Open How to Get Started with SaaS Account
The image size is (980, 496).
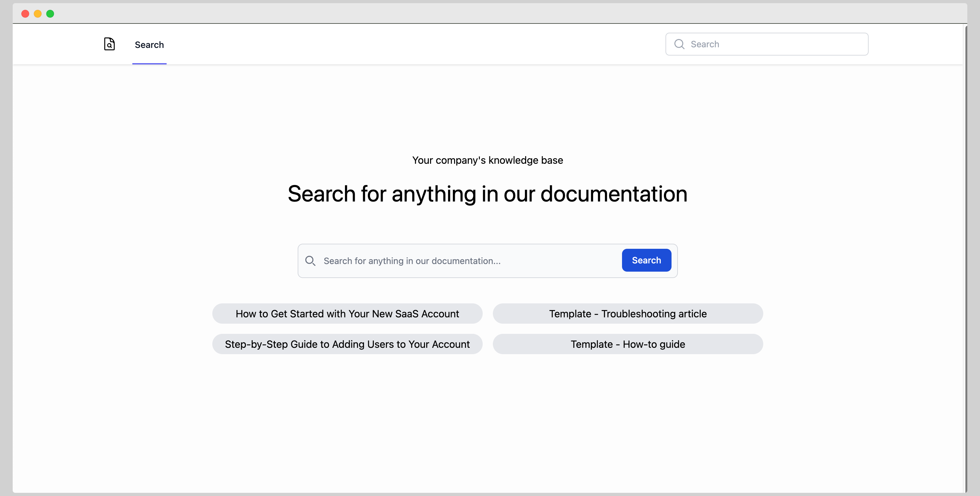[347, 314]
